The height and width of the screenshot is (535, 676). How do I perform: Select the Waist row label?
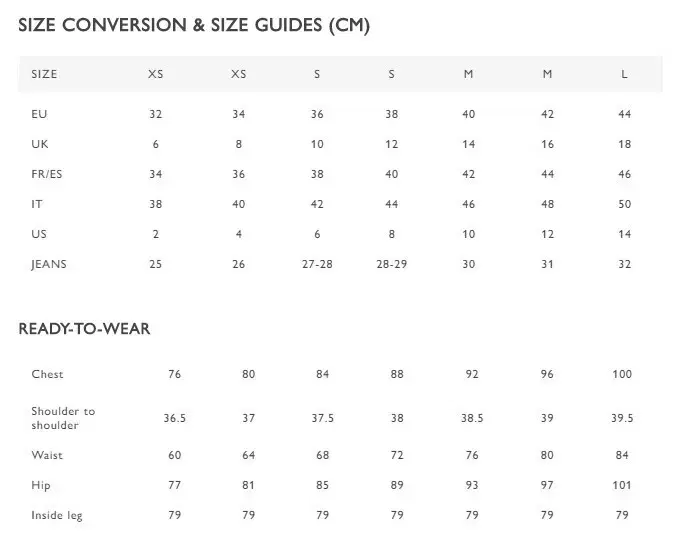coord(47,455)
